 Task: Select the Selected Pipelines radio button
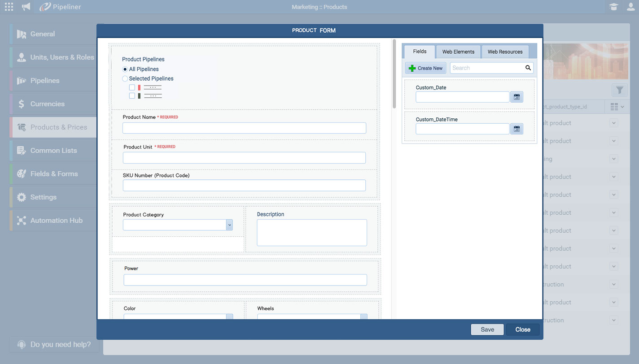(124, 78)
